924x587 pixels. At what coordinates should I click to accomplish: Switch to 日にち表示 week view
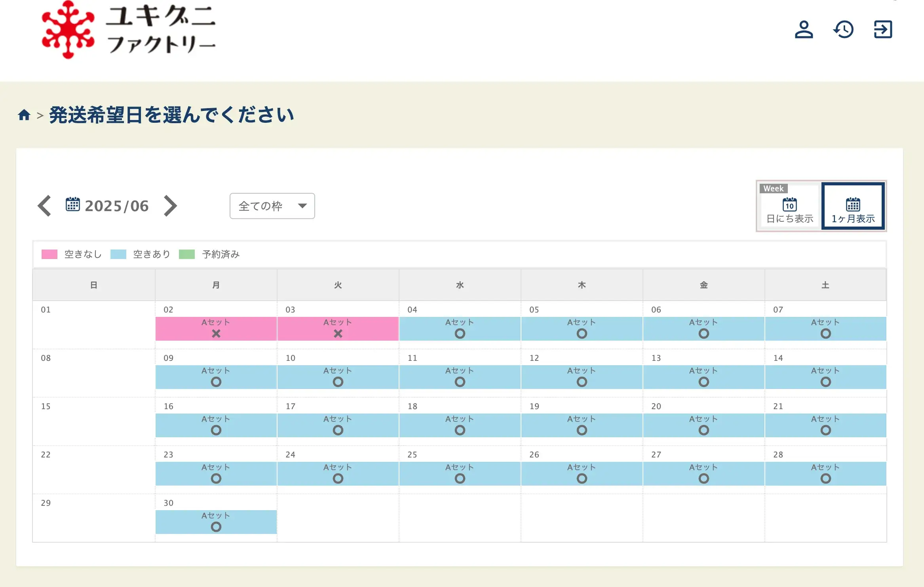pos(789,206)
